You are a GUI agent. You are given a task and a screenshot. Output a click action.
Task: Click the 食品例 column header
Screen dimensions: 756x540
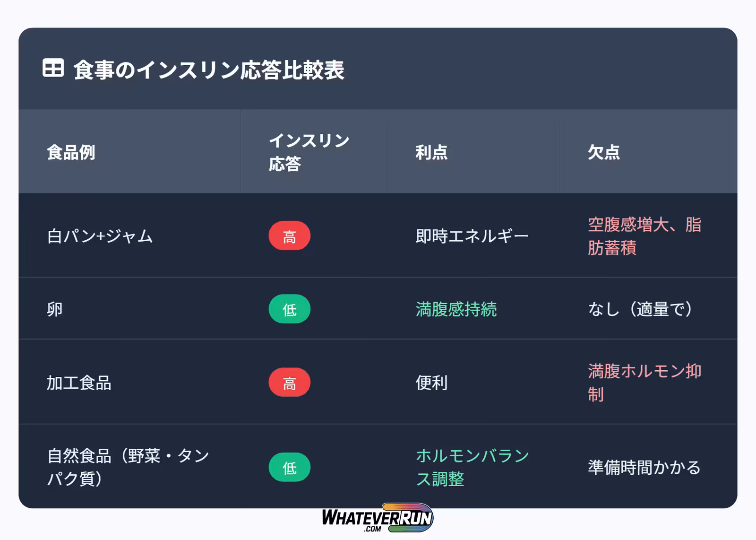tap(71, 152)
